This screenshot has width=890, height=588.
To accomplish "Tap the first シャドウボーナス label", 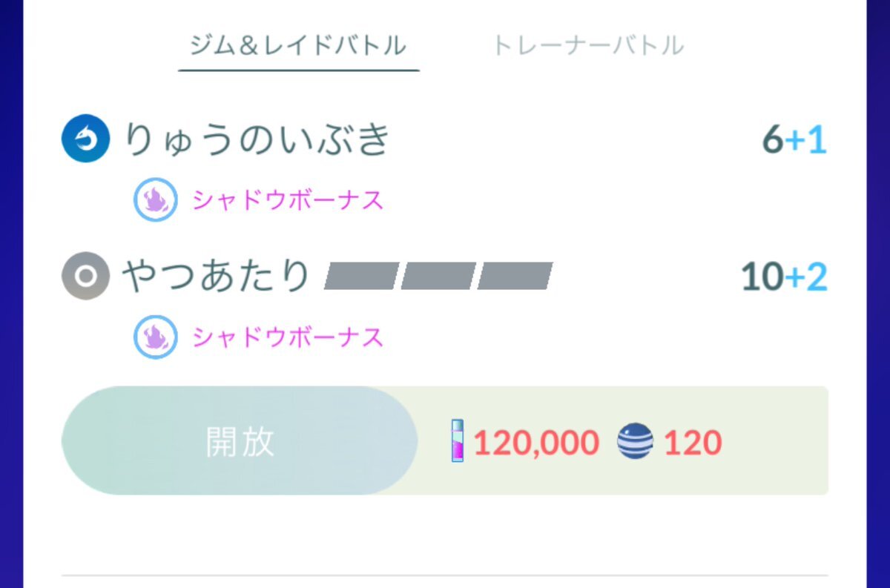I will 289,200.
